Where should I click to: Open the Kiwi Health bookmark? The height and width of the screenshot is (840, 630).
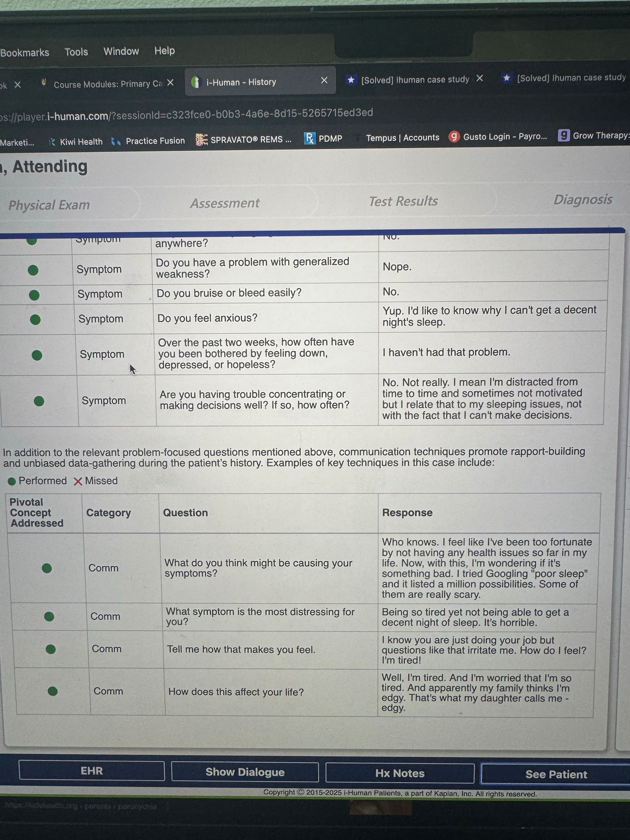point(75,142)
